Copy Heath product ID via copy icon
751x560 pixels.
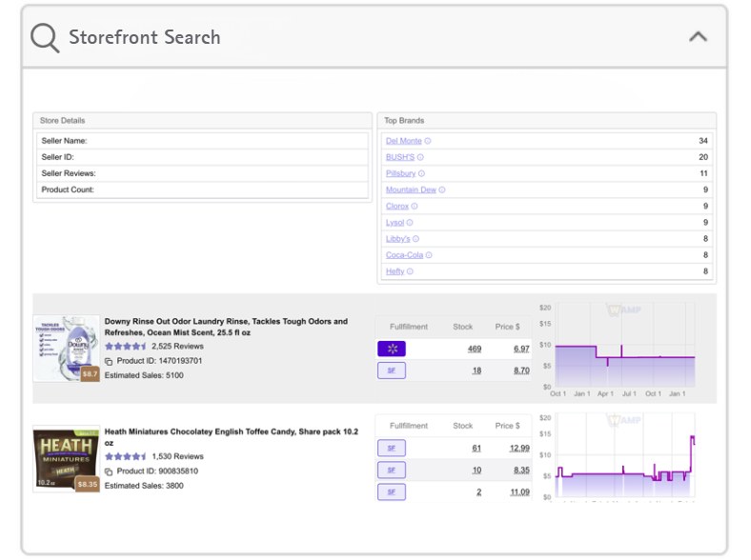pyautogui.click(x=109, y=471)
